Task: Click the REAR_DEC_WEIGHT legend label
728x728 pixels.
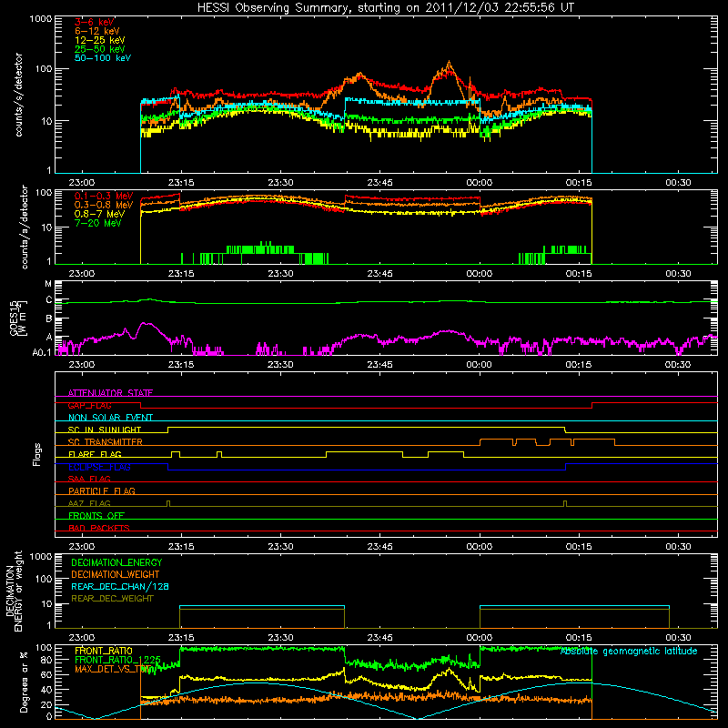Action: pyautogui.click(x=112, y=599)
